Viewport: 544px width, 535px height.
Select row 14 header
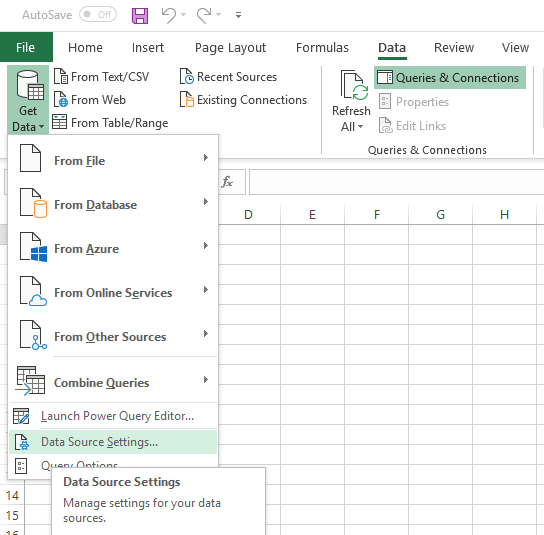pyautogui.click(x=12, y=496)
